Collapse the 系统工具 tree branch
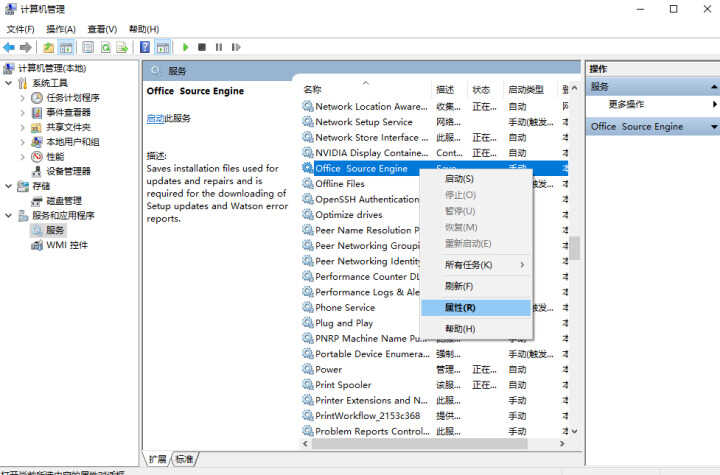This screenshot has height=475, width=720. pyautogui.click(x=9, y=83)
